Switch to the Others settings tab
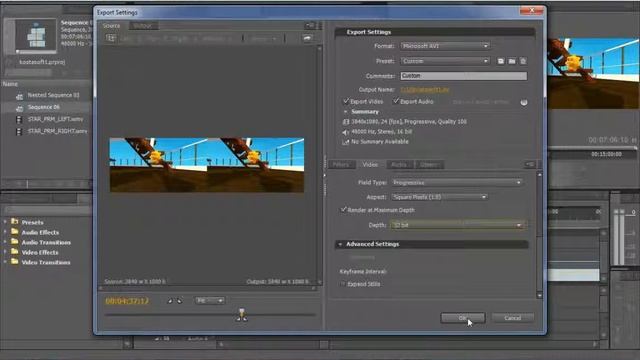The height and width of the screenshot is (360, 640). (429, 164)
